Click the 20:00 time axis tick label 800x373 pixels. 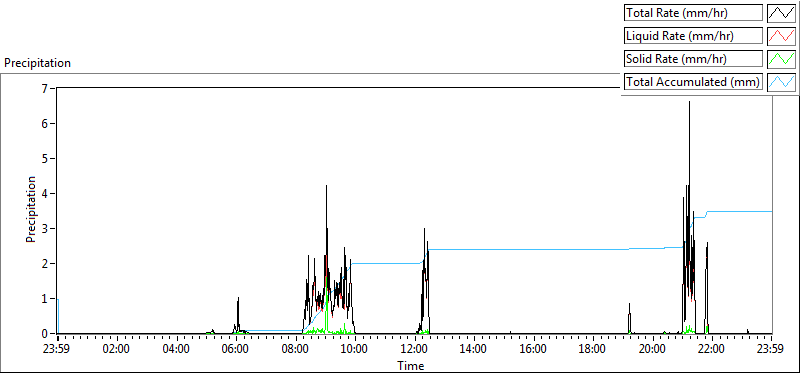click(x=653, y=350)
